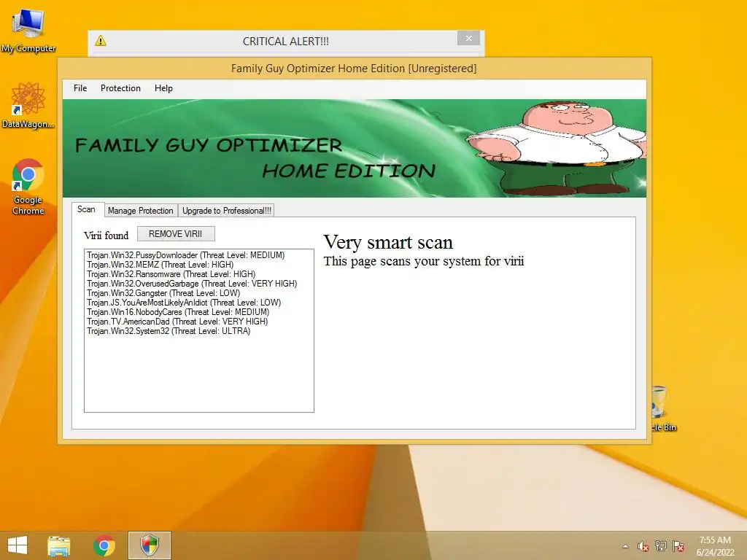Click the Family Guy Optimizer window title bar
This screenshot has width=747, height=560.
click(354, 69)
